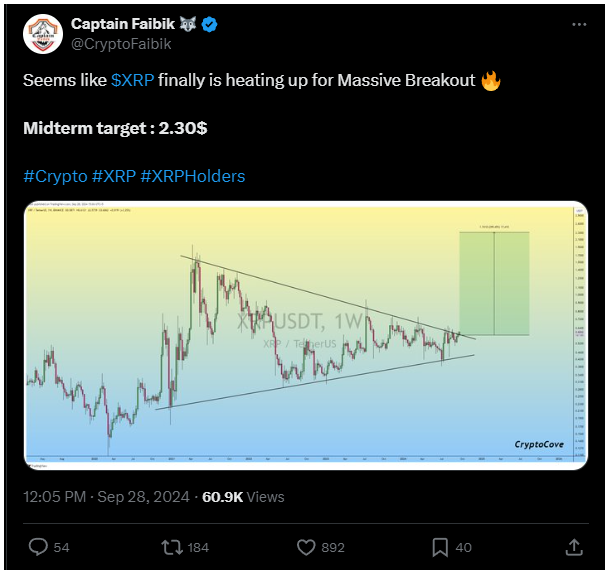The width and height of the screenshot is (609, 574).
Task: Click the blue verified badge
Action: [210, 24]
